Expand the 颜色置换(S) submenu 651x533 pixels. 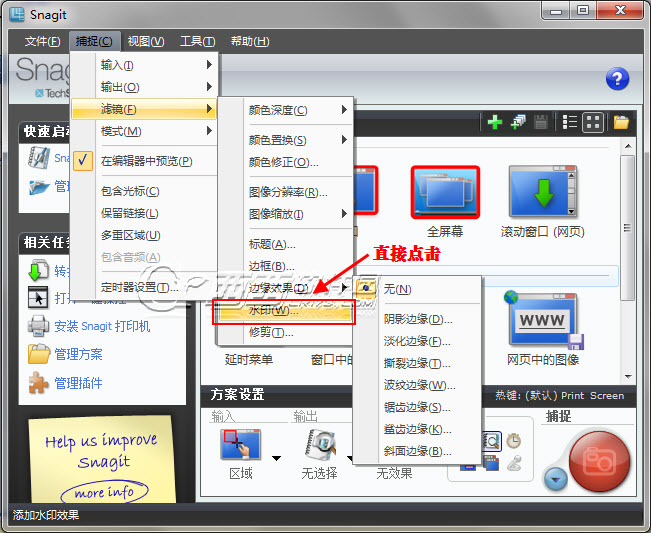pyautogui.click(x=285, y=140)
